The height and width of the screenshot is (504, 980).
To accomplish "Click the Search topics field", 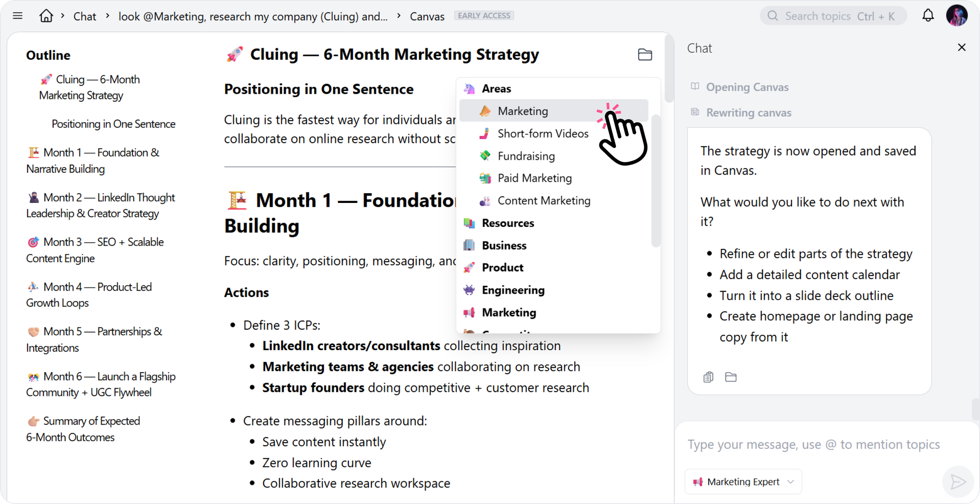I will [x=833, y=15].
